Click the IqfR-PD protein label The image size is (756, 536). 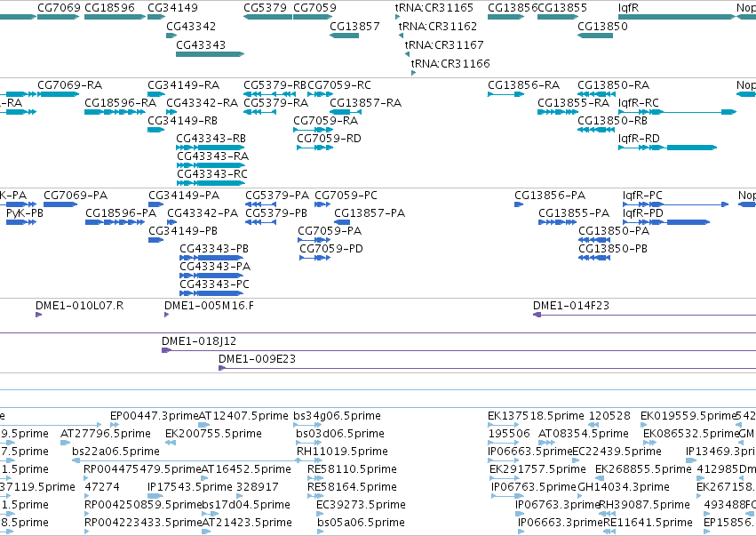coord(643,213)
